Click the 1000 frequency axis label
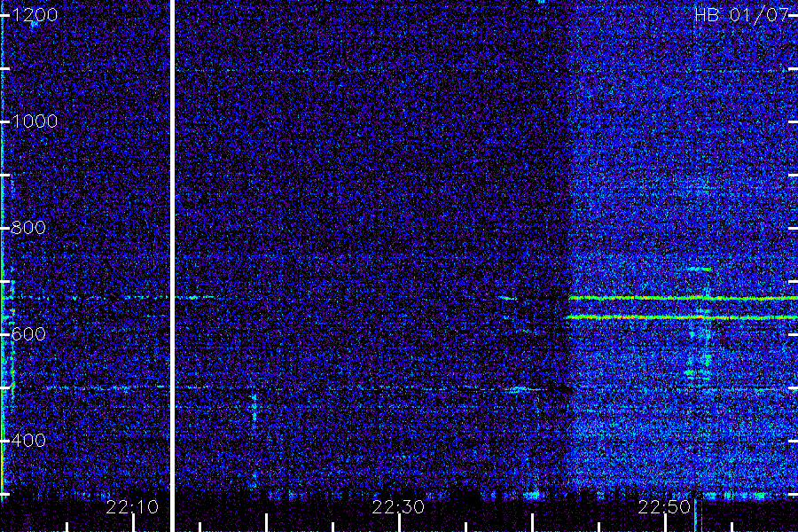Image resolution: width=798 pixels, height=532 pixels. pos(35,121)
